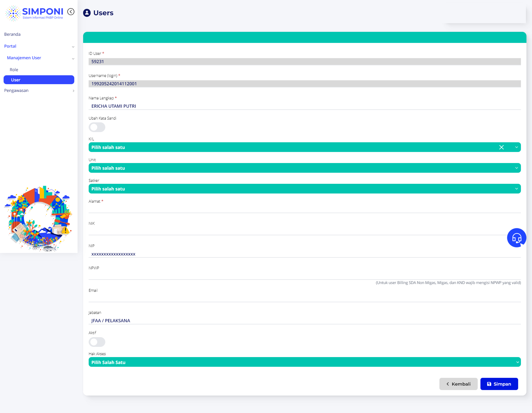Click the Users page title
The height and width of the screenshot is (413, 532).
coord(103,13)
